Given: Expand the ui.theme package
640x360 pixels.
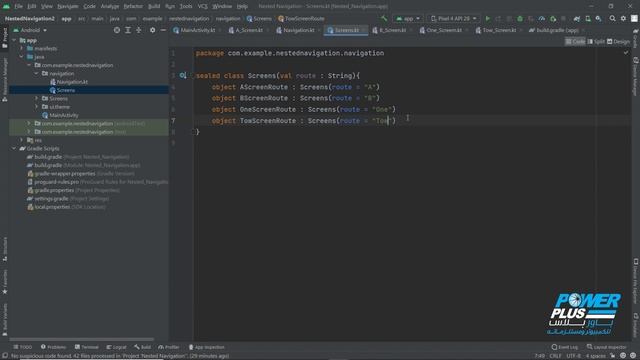Looking at the screenshot, I should point(36,107).
